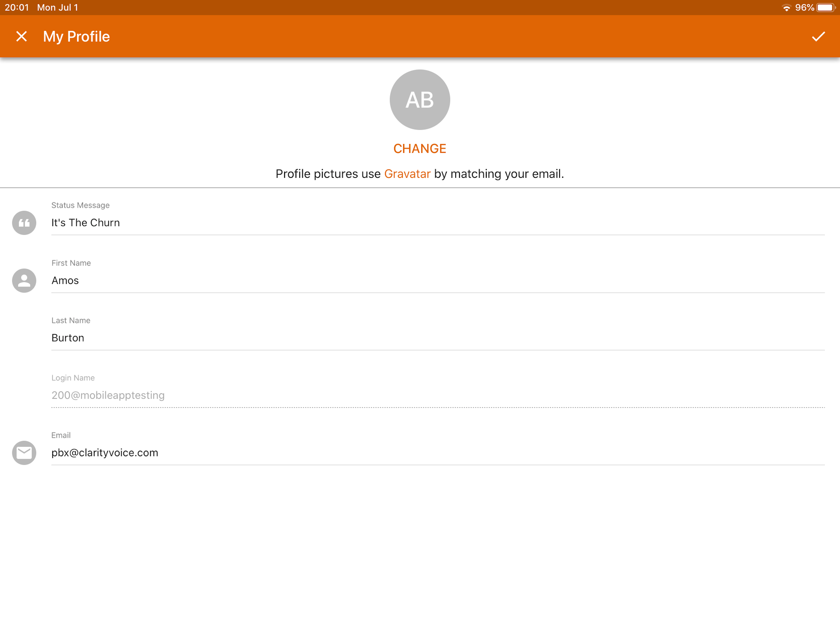Tap the envelope icon beside Email
This screenshot has height=630, width=840.
pos(24,453)
